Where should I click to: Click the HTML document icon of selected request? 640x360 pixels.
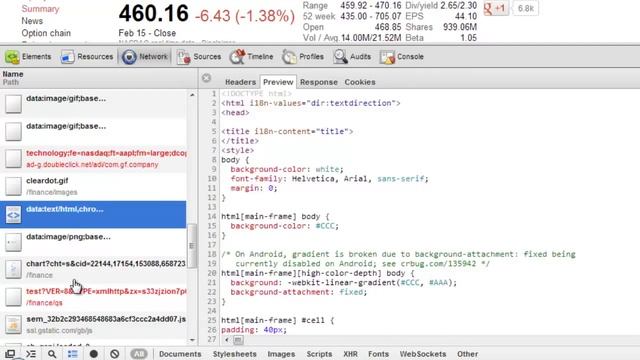(x=13, y=214)
